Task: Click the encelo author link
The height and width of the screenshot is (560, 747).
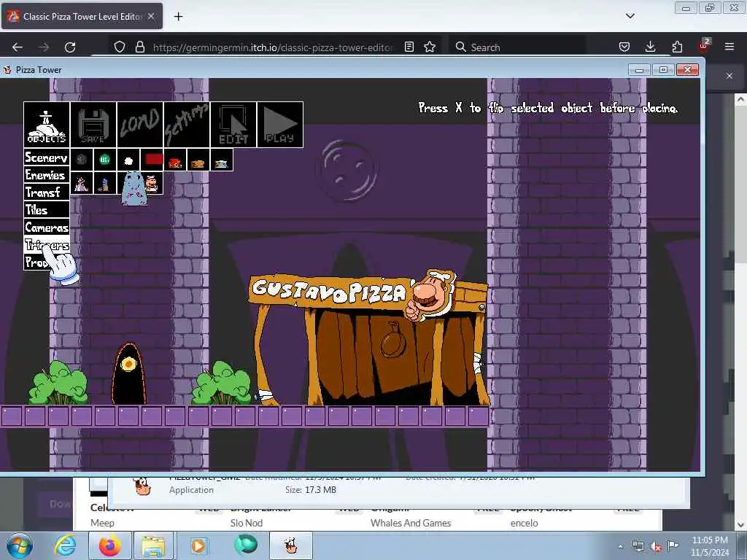Action: click(524, 523)
